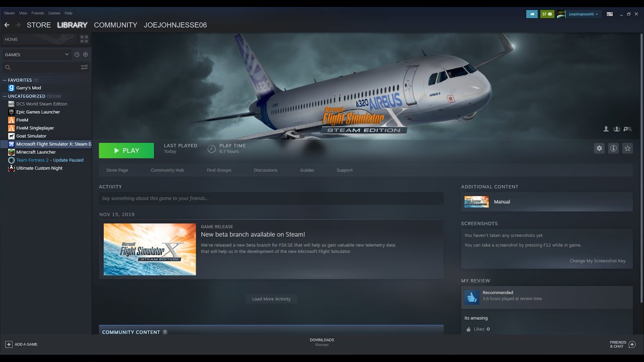Click the Ultimate Custom Night icon
644x362 pixels.
click(12, 168)
